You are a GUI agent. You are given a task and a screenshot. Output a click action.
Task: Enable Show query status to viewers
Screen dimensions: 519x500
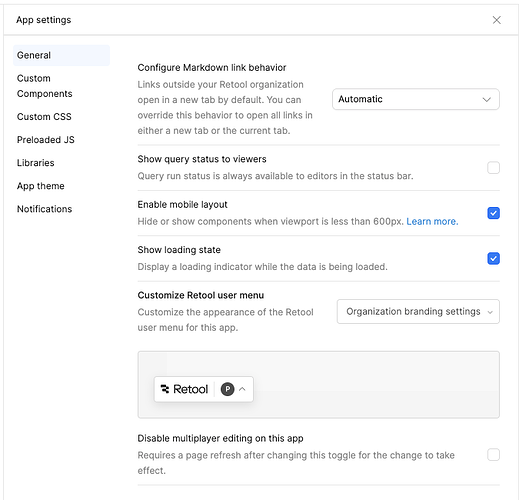click(x=493, y=168)
